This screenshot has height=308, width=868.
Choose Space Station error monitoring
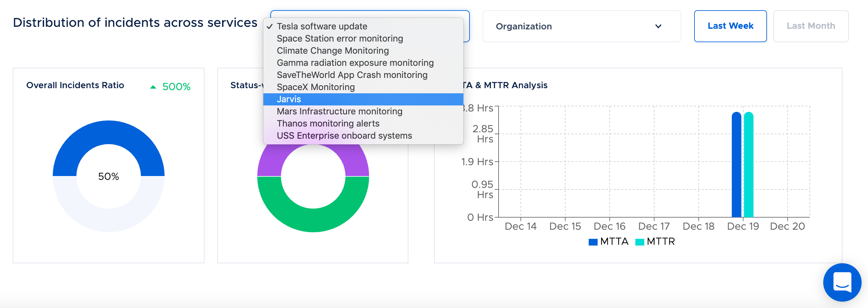point(363,38)
